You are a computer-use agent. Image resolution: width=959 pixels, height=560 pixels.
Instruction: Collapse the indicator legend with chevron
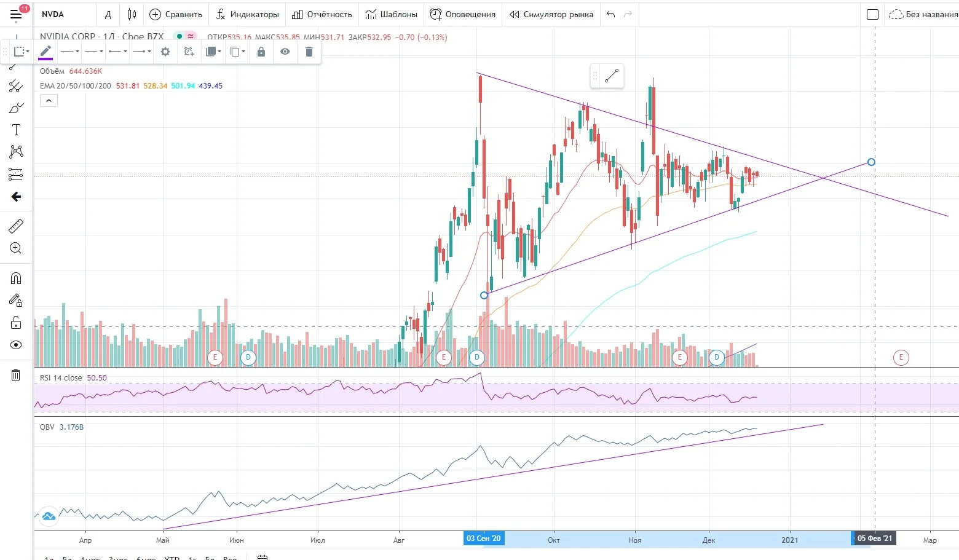pyautogui.click(x=49, y=100)
